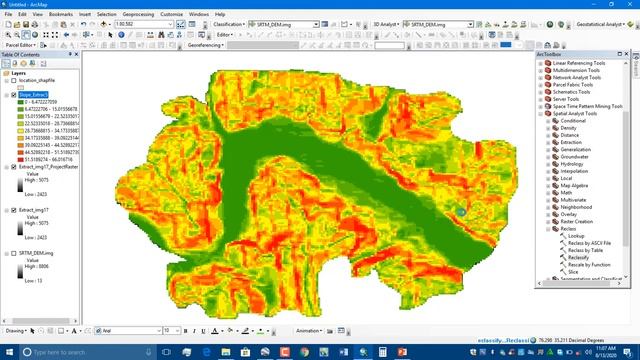Open PowerPoint from the taskbar
This screenshot has height=360, width=640.
coord(402,352)
